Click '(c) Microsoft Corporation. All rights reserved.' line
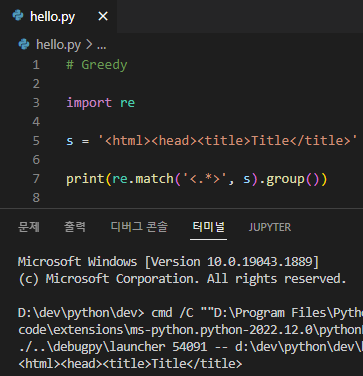The height and width of the screenshot is (376, 363). pos(182,279)
